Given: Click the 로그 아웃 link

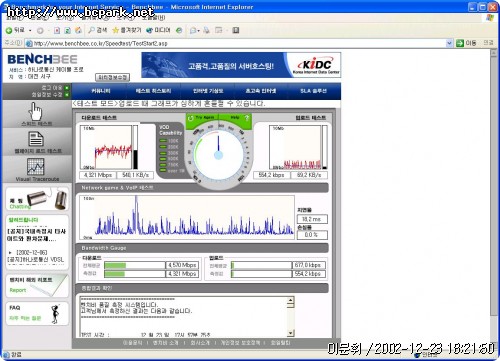Looking at the screenshot, I should pos(52,88).
